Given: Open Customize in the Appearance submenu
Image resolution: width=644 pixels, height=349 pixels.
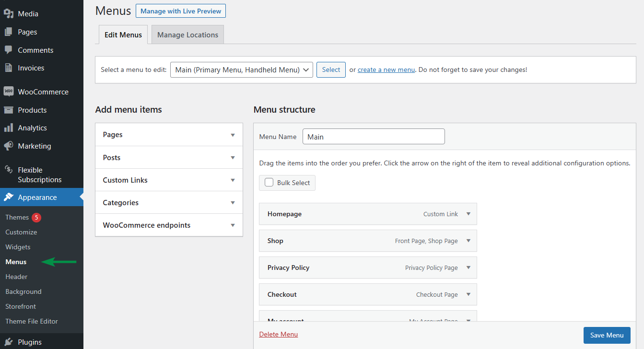Looking at the screenshot, I should pyautogui.click(x=21, y=232).
